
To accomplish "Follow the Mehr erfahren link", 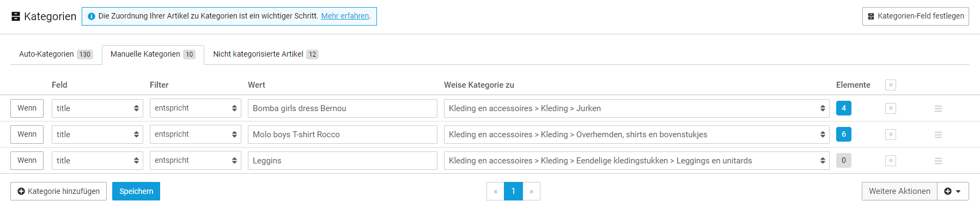I will tap(345, 16).
